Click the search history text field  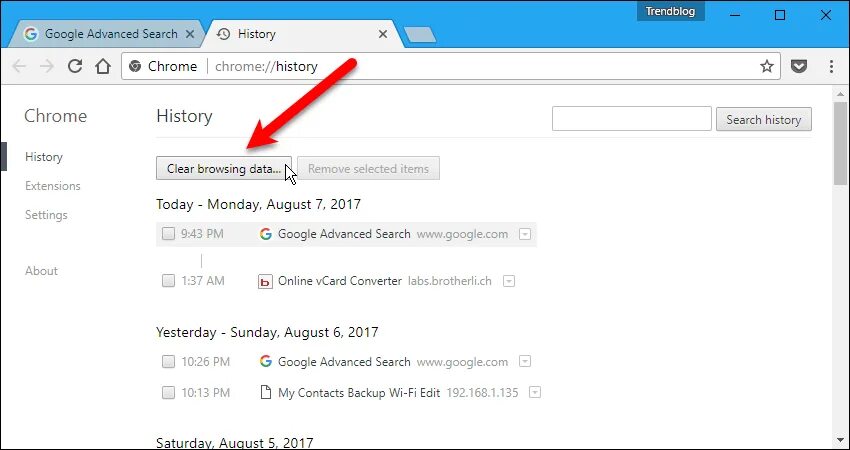pyautogui.click(x=632, y=119)
